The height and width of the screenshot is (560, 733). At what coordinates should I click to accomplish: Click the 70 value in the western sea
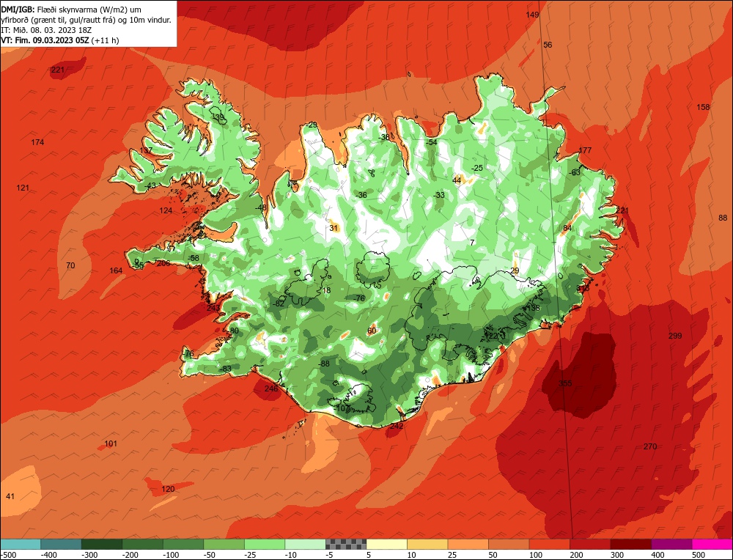(x=70, y=265)
